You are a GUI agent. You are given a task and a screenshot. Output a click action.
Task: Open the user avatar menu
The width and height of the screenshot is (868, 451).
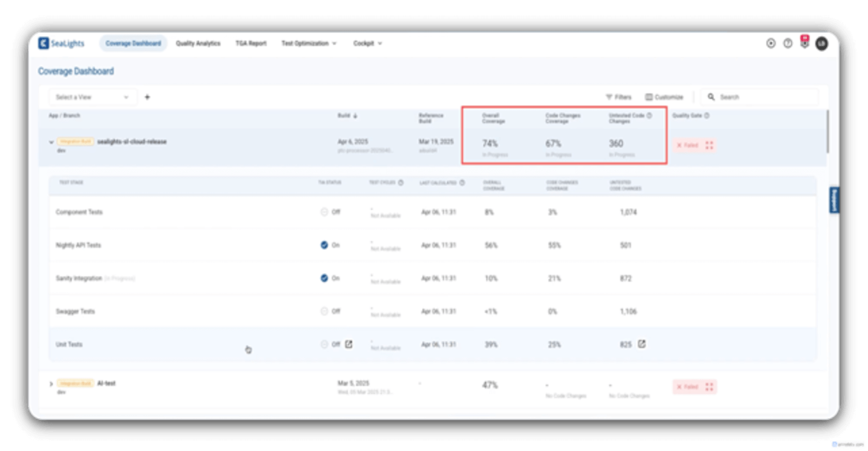coord(822,43)
